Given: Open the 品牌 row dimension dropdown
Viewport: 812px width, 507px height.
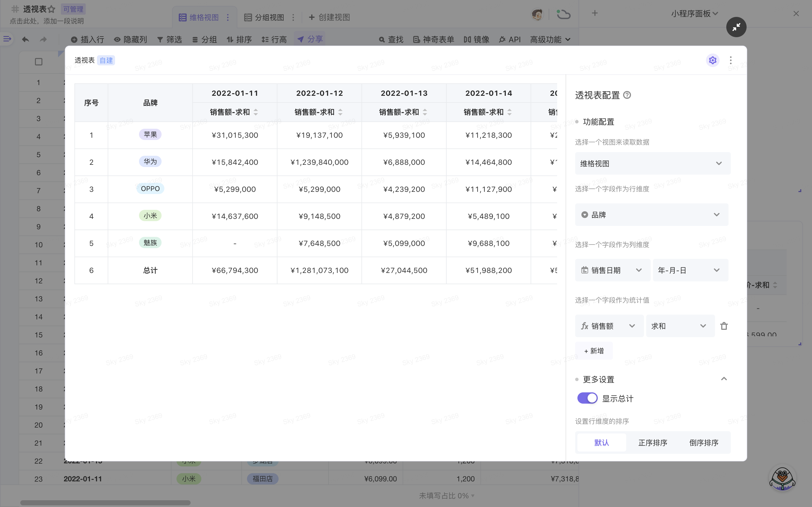Looking at the screenshot, I should point(651,215).
